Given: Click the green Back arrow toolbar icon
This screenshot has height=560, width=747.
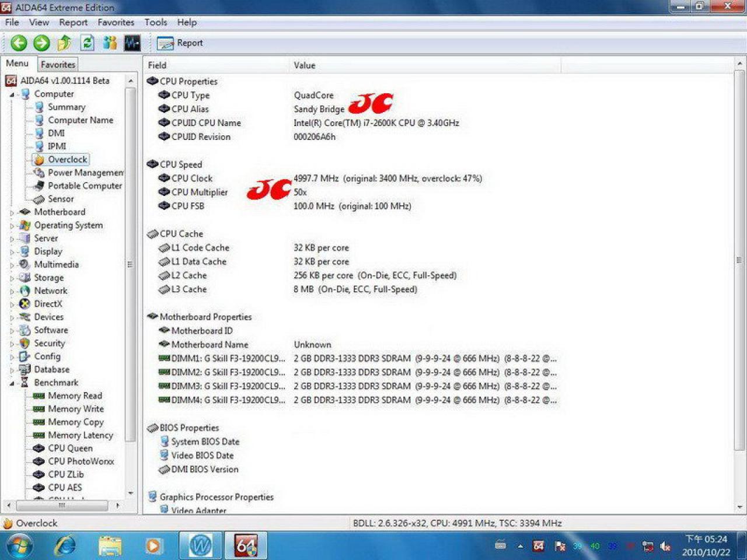Looking at the screenshot, I should (x=19, y=43).
